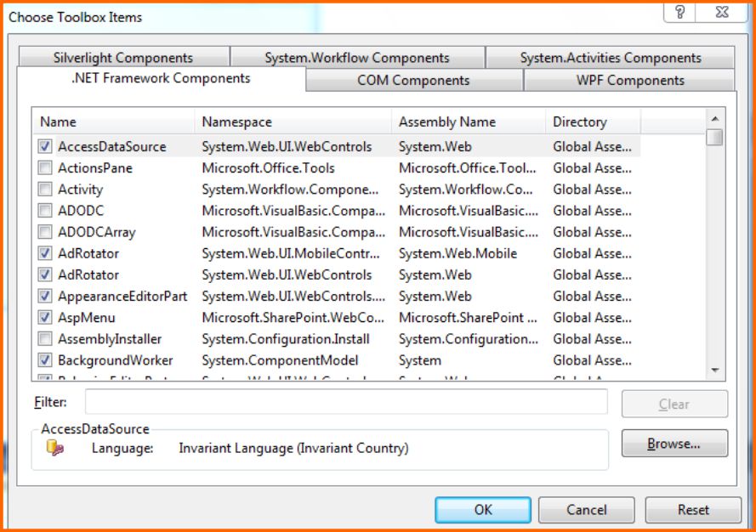This screenshot has height=532, width=756.
Task: Click the Browse... button
Action: 674,444
